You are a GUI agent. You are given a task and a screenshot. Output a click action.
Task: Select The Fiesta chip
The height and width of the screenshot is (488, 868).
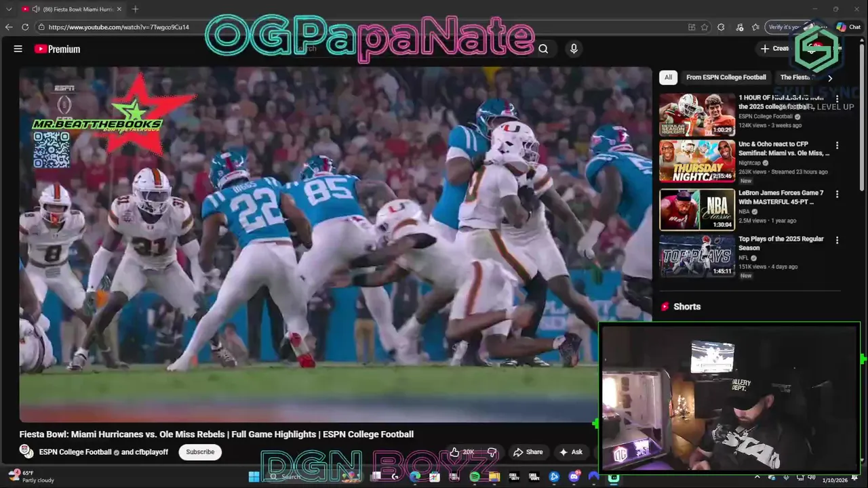click(797, 77)
